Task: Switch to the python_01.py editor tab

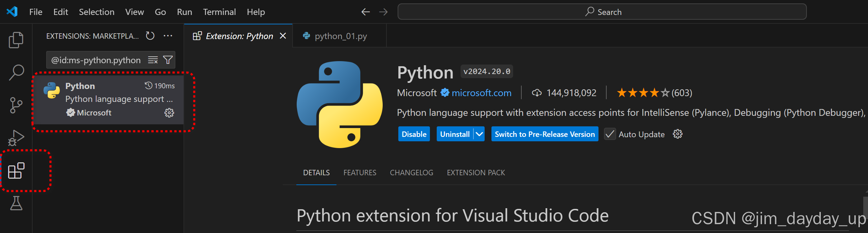Action: [341, 36]
